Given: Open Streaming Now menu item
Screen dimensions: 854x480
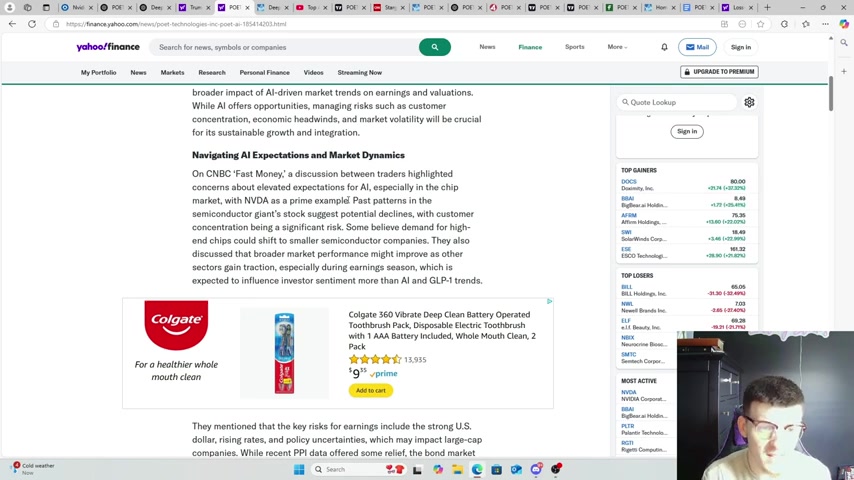Looking at the screenshot, I should point(359,72).
